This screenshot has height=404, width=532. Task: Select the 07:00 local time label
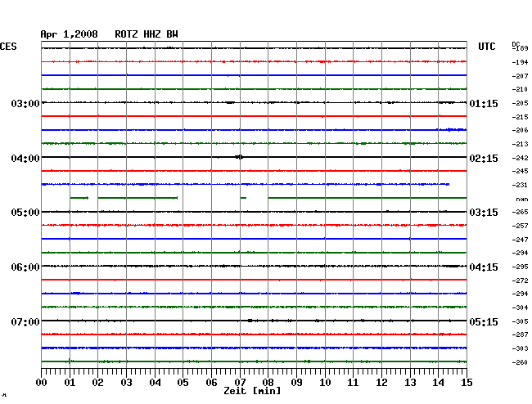[x=25, y=321]
